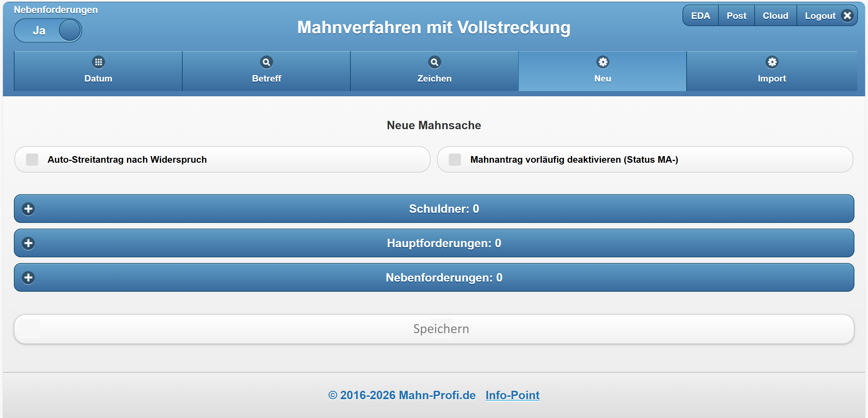Click the X icon beside Logout
868x418 pixels.
[847, 16]
